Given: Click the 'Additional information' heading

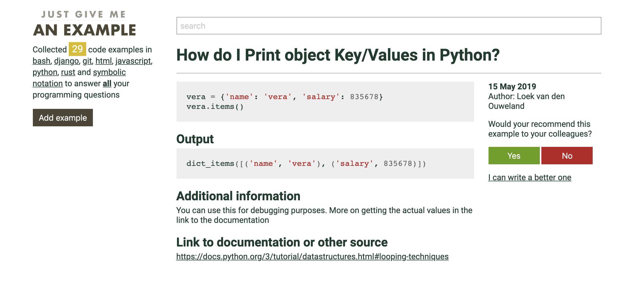Looking at the screenshot, I should [238, 196].
